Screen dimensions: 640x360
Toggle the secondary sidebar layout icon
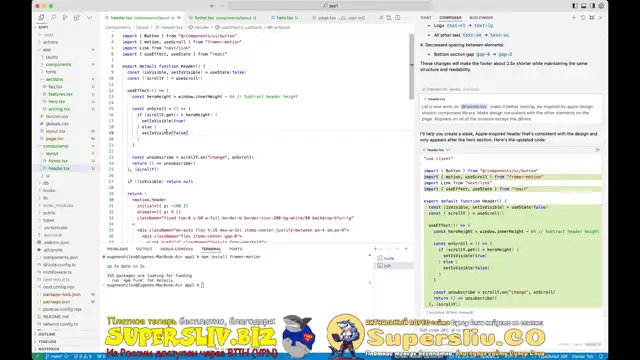[x=592, y=6]
